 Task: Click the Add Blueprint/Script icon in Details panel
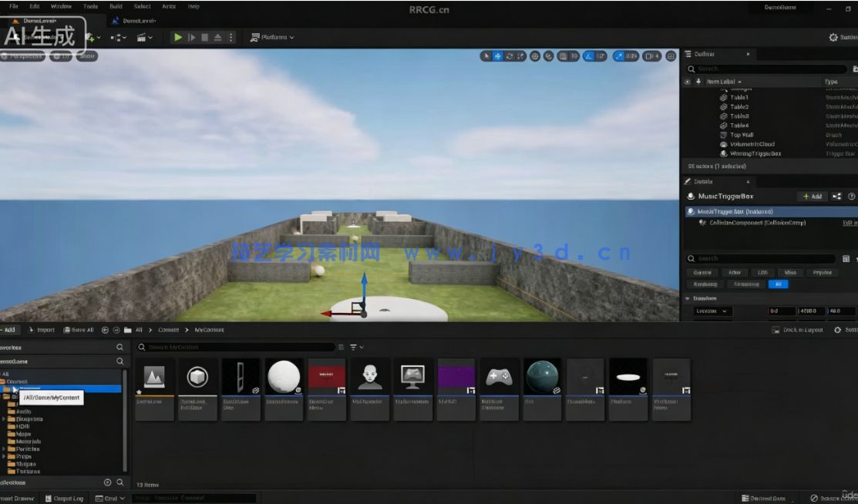[837, 197]
